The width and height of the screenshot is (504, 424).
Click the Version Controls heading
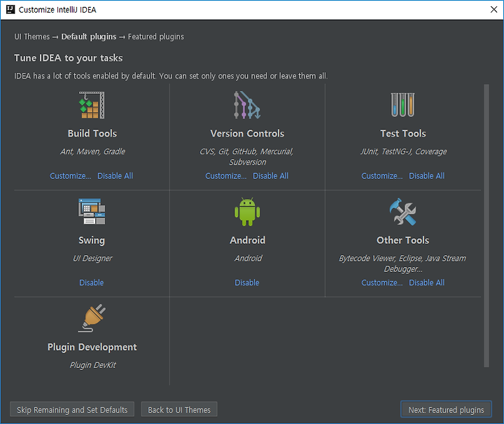click(247, 133)
